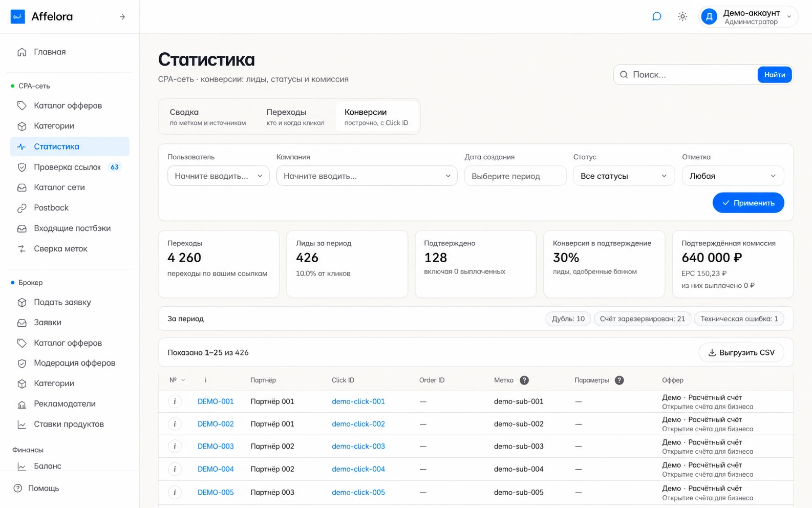Viewport: 812px width, 508px height.
Task: Click the Сверка меток arrows icon
Action: (22, 249)
